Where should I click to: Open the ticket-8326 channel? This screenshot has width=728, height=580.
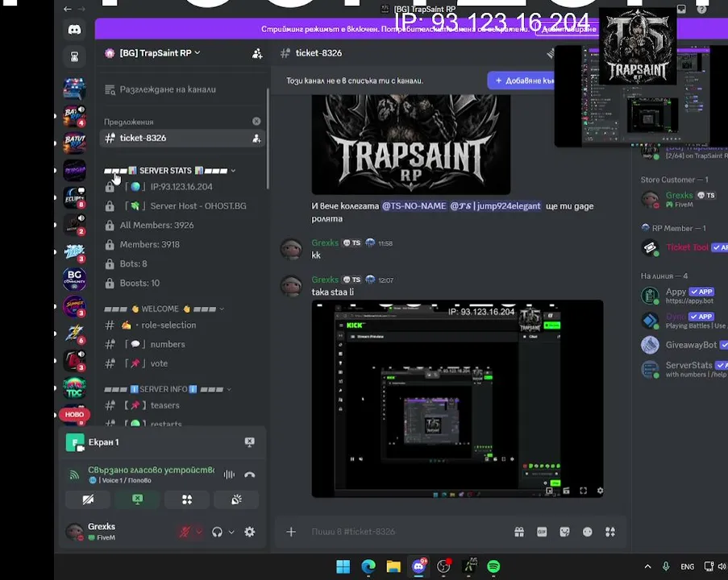[x=182, y=139]
